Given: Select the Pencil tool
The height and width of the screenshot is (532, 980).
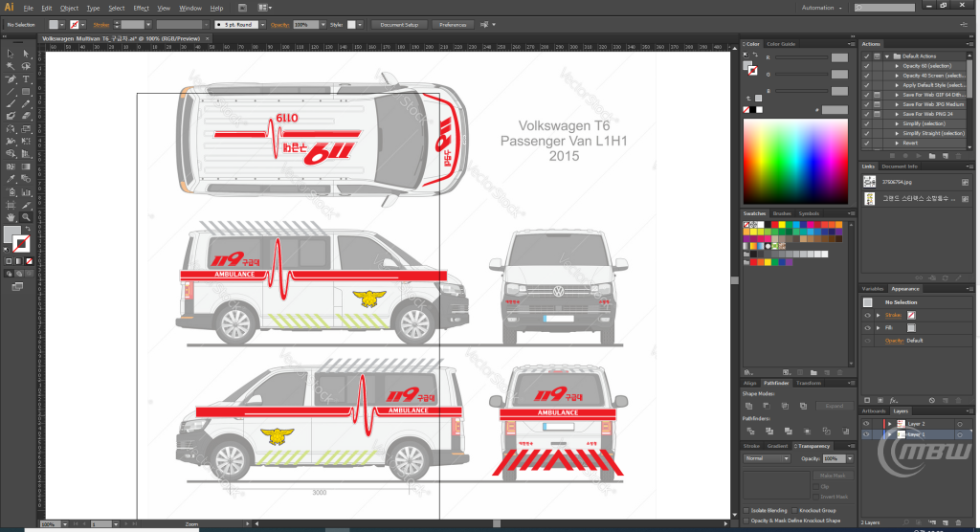Looking at the screenshot, I should point(26,103).
